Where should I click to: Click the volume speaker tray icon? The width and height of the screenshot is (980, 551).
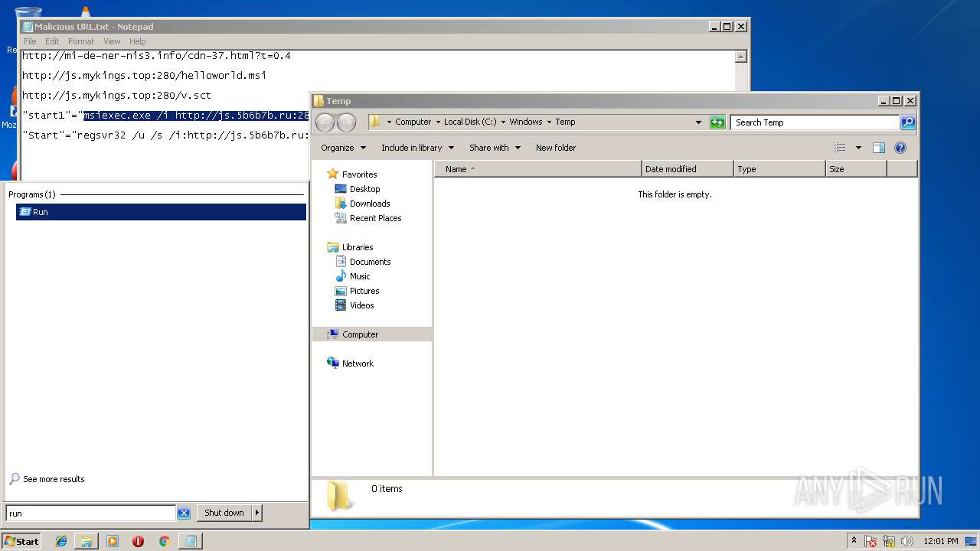point(907,541)
